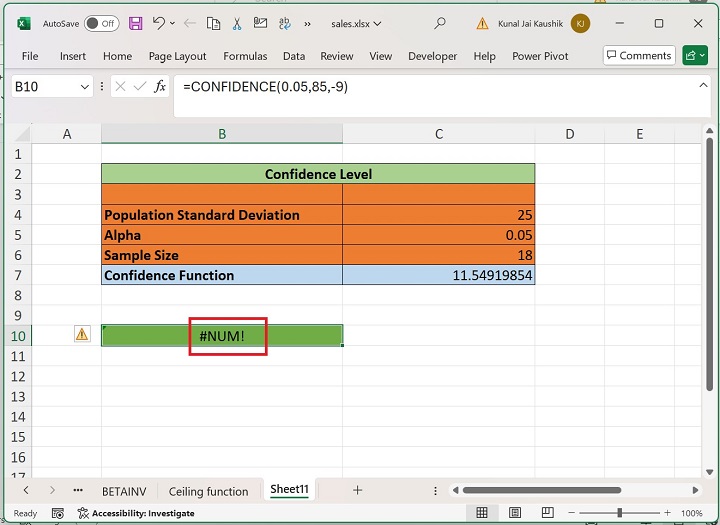This screenshot has width=720, height=525.
Task: Select cell B10 showing #NUM! error
Action: 222,336
